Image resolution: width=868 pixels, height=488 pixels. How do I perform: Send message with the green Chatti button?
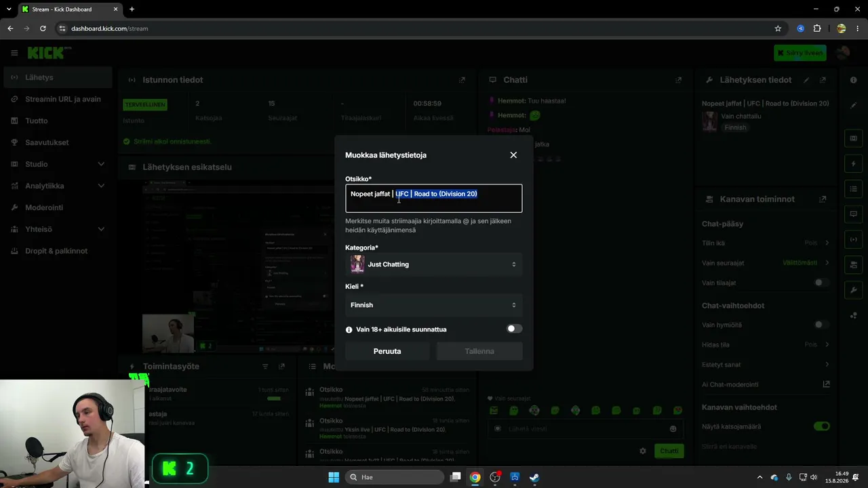pyautogui.click(x=669, y=451)
